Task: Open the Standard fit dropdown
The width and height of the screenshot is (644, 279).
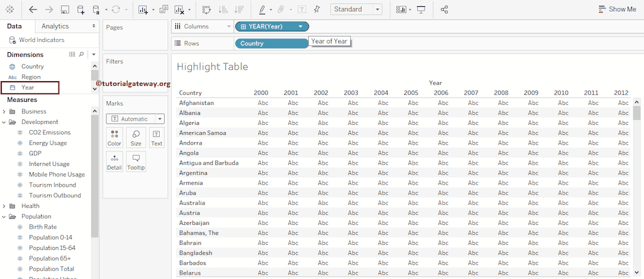Action: (x=356, y=9)
